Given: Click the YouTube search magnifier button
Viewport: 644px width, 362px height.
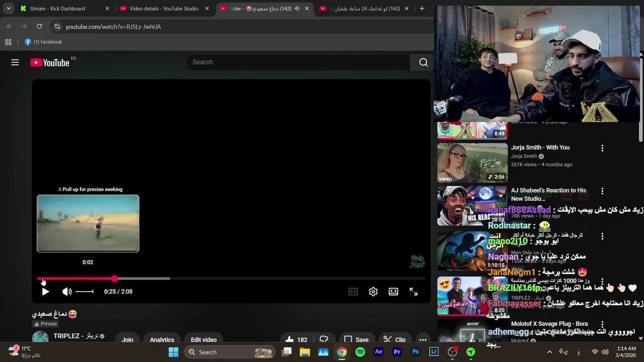Looking at the screenshot, I should (423, 62).
